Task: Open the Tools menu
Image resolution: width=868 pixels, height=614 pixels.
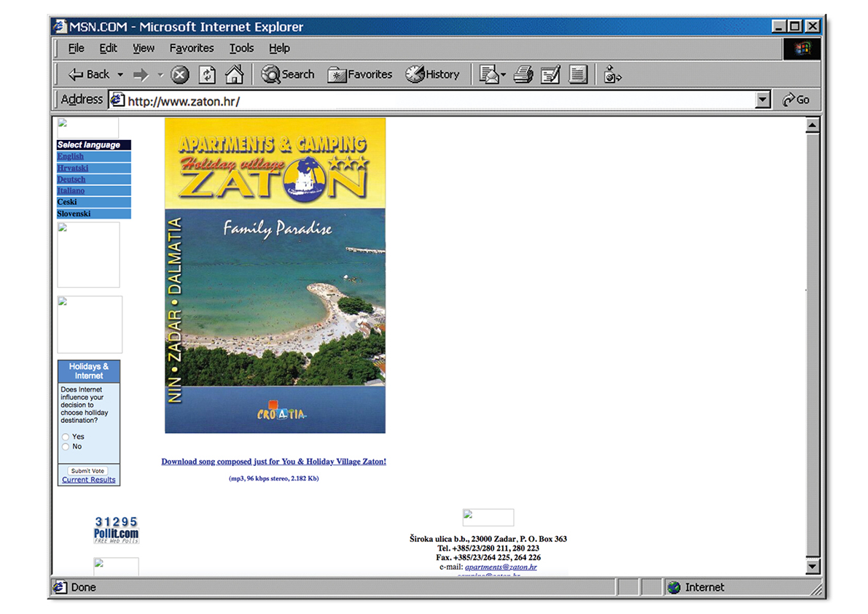Action: (x=241, y=48)
